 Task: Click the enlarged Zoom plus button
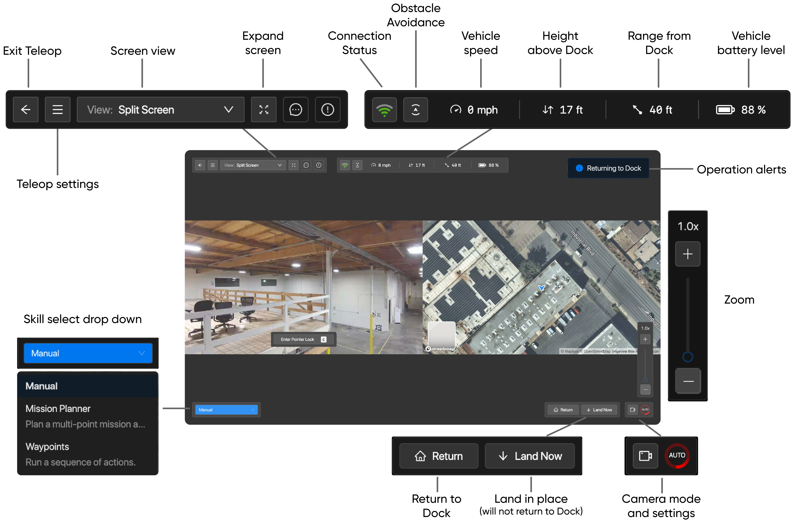(688, 254)
